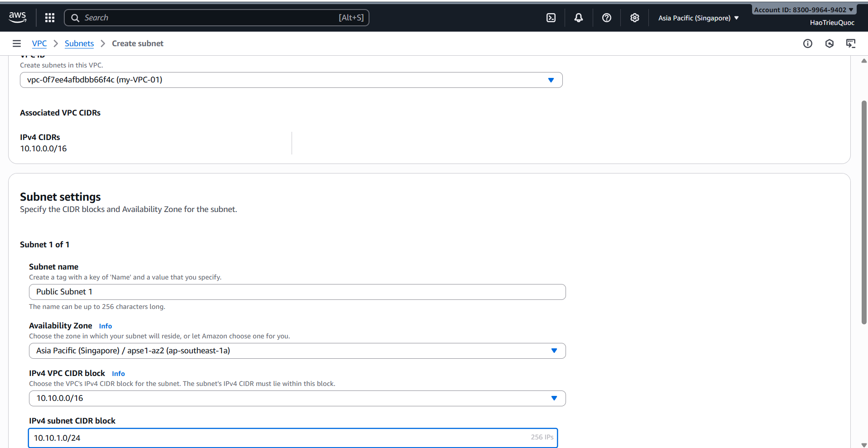This screenshot has width=868, height=448.
Task: Open the help menu
Action: click(x=606, y=17)
